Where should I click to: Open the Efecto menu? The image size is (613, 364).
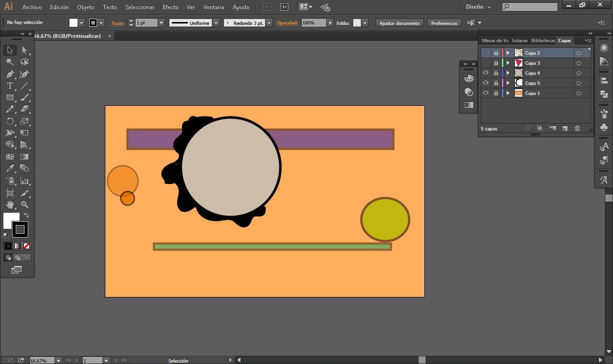click(x=170, y=7)
